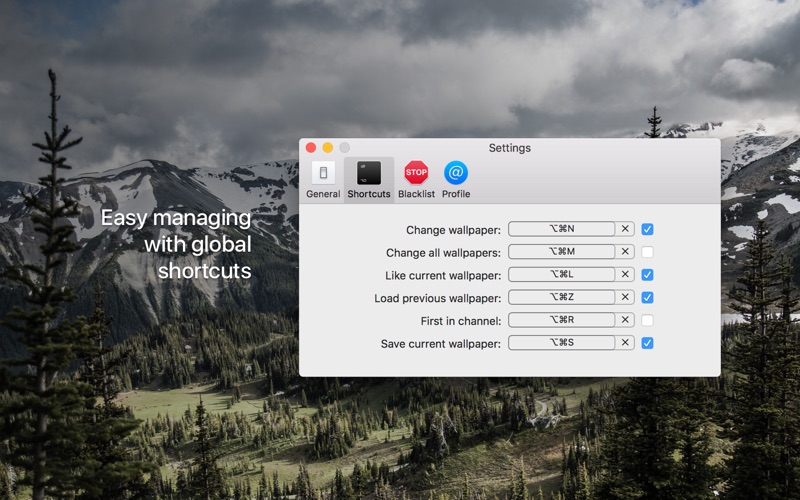Clear the First in channel shortcut
This screenshot has height=500, width=800.
tap(625, 320)
